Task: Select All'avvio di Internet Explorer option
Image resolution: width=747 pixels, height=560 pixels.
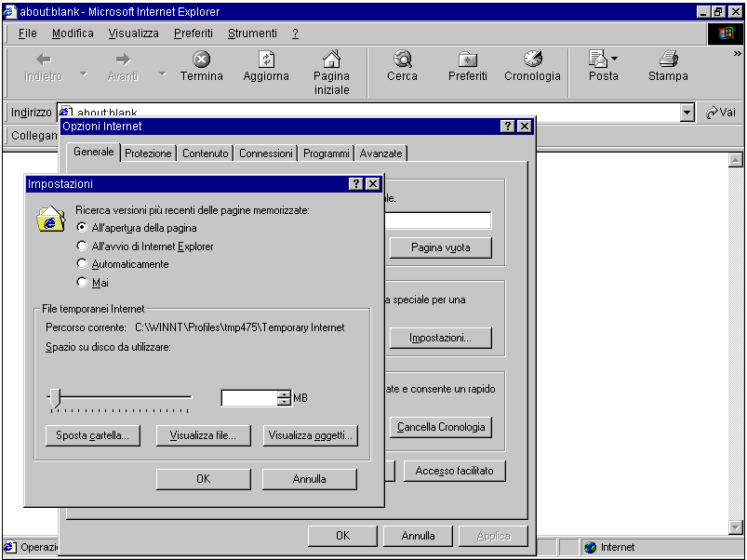Action: click(82, 247)
